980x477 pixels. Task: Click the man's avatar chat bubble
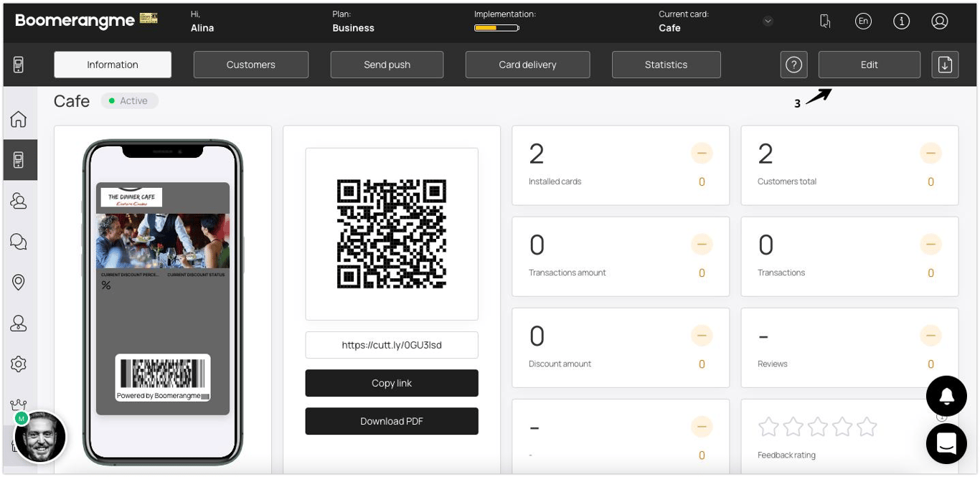pyautogui.click(x=40, y=437)
